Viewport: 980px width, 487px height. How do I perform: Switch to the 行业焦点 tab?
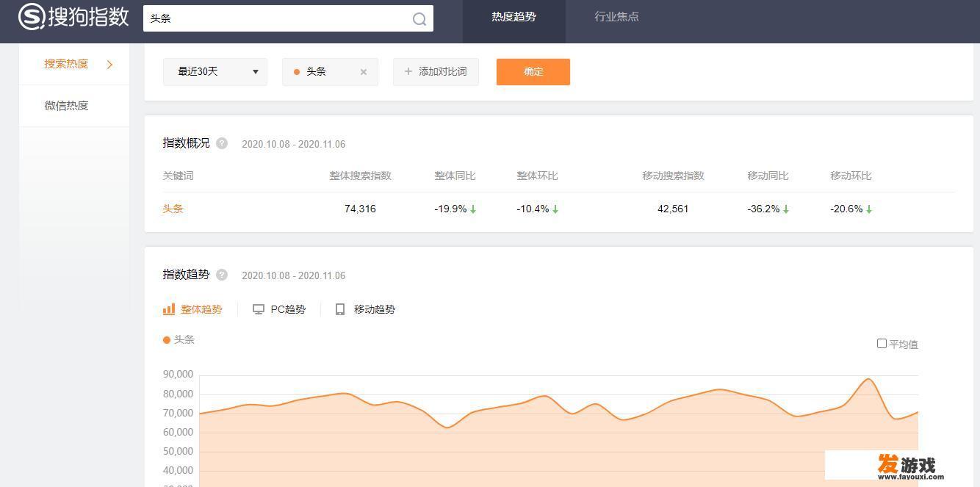tap(616, 17)
